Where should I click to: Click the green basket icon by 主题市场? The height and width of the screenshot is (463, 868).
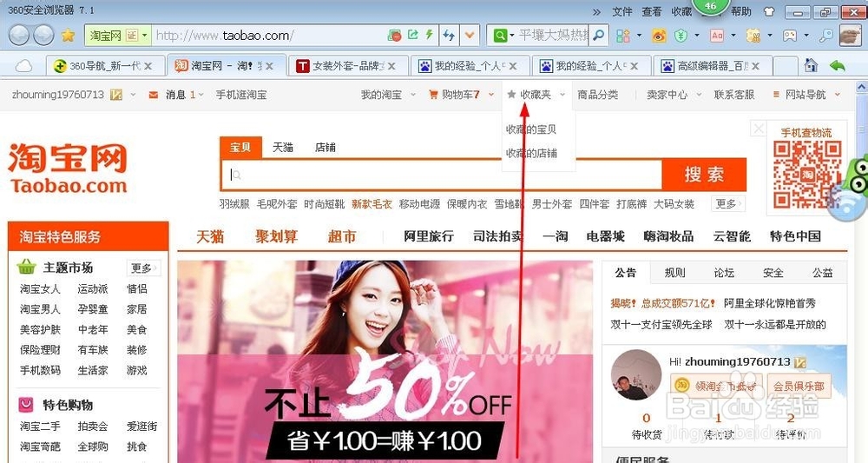pos(27,267)
